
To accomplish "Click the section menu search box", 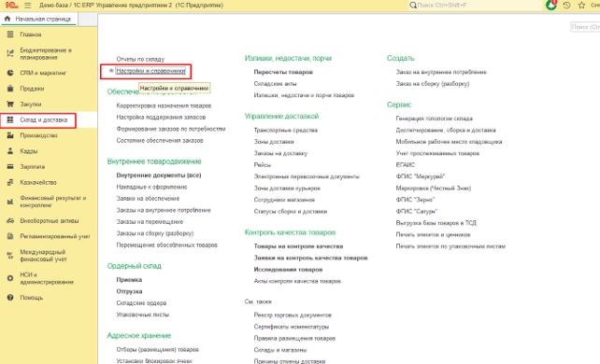I will [585, 27].
